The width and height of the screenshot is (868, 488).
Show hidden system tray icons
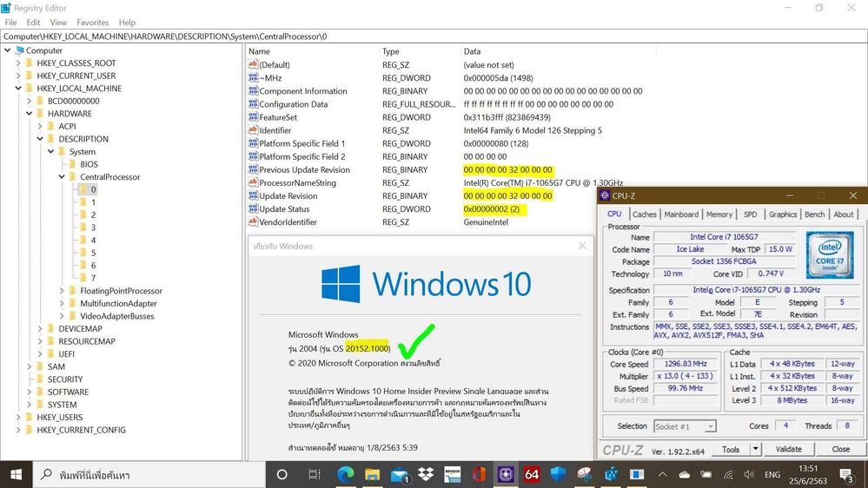click(662, 475)
